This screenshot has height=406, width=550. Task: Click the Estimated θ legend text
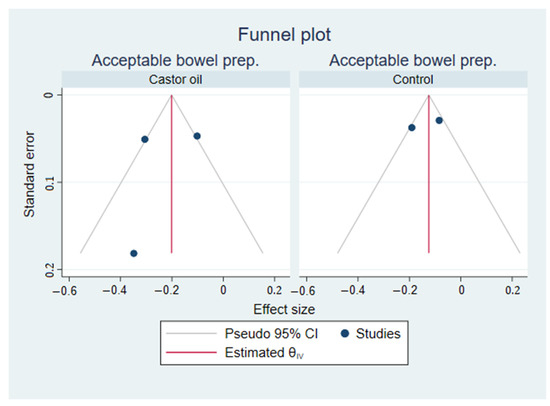pos(264,353)
